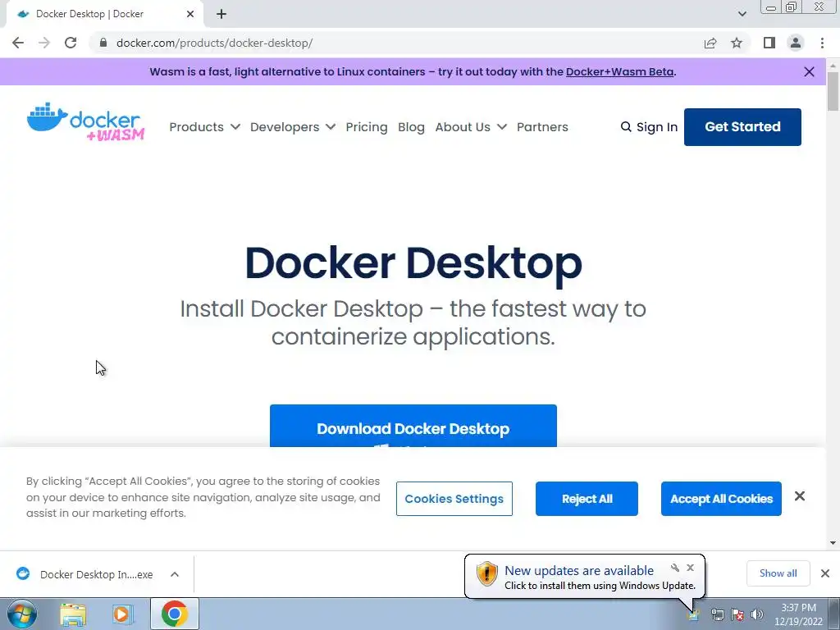Viewport: 840px width, 630px height.
Task: Click the Docker Desktop heading text
Action: pyautogui.click(x=413, y=263)
